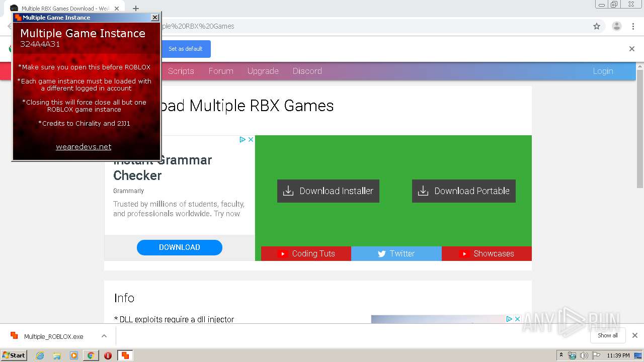Open the wearedevs.net link in the dialog

pyautogui.click(x=84, y=147)
